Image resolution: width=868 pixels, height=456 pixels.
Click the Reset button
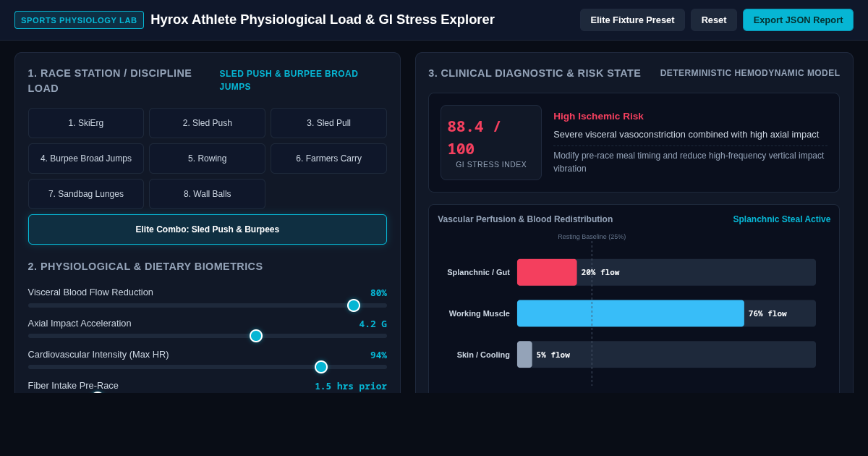(714, 20)
